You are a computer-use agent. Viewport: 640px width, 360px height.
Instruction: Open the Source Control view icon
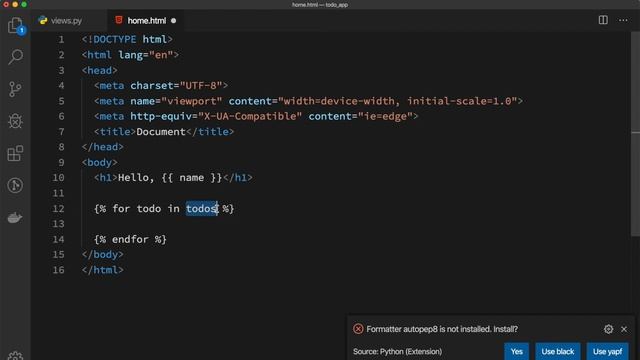click(15, 89)
